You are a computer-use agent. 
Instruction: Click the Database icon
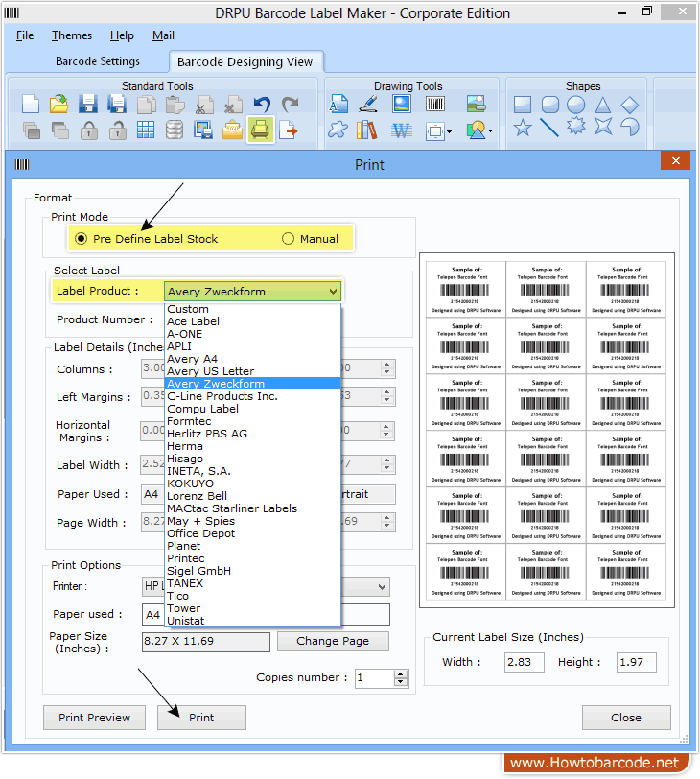tap(175, 130)
